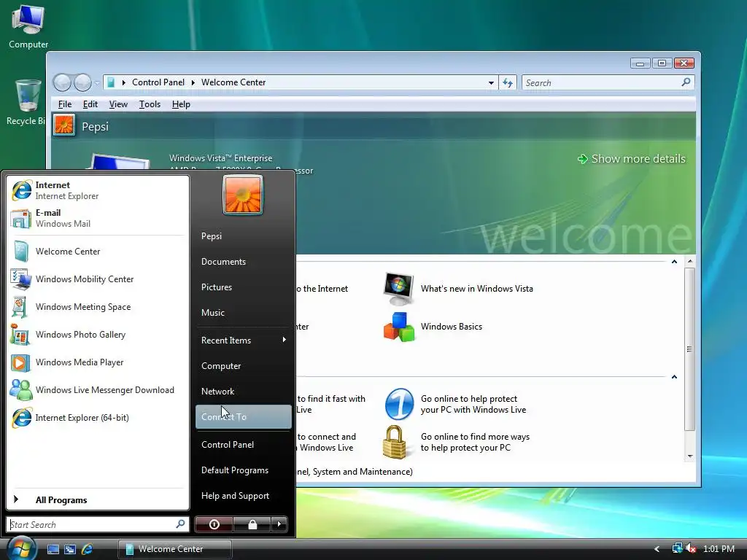This screenshot has height=560, width=747.
Task: Select Connect To in Start menu
Action: pyautogui.click(x=244, y=416)
